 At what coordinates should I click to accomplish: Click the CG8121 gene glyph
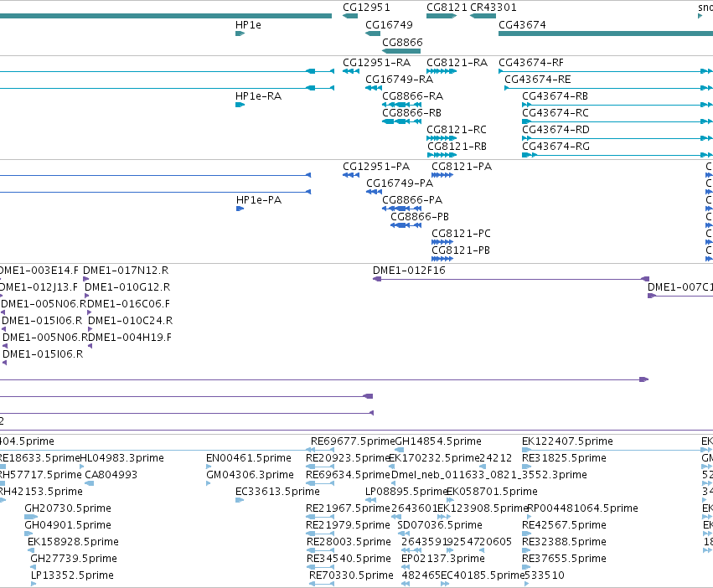tap(442, 16)
